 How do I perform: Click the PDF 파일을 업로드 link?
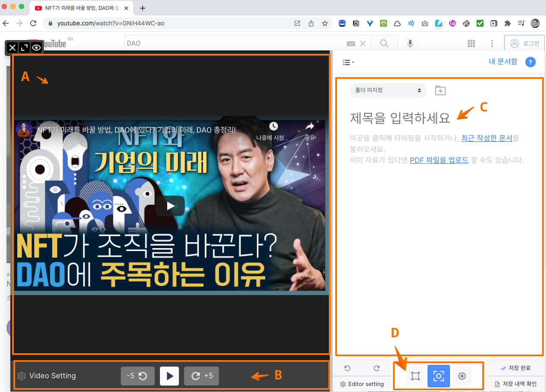tap(439, 160)
